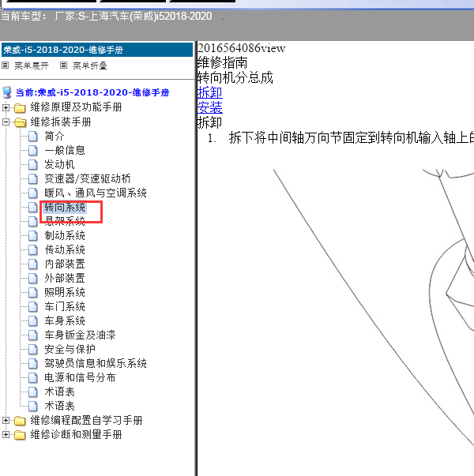Screen dimensions: 474x476
Task: Click the page icon next to 制动系统
Action: click(x=33, y=236)
